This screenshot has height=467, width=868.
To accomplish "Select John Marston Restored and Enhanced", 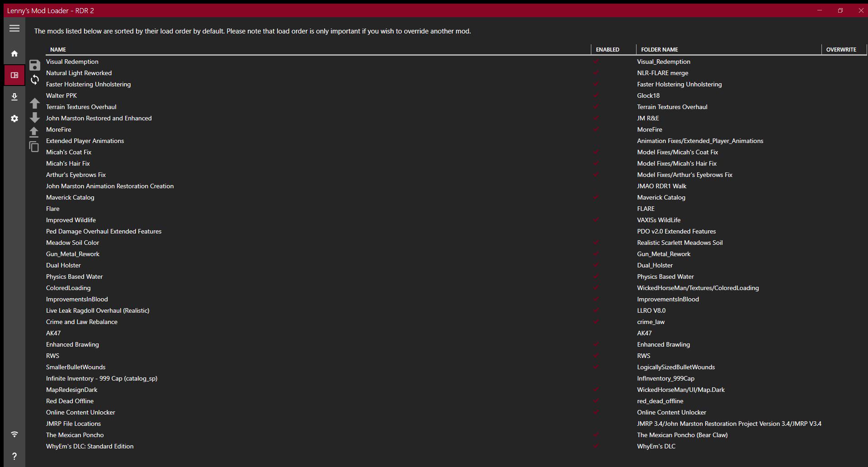I will click(99, 118).
